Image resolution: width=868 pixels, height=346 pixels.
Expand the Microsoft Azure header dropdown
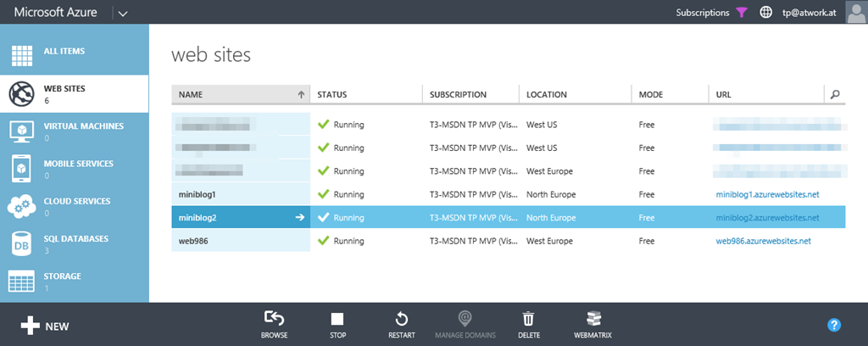pos(122,13)
